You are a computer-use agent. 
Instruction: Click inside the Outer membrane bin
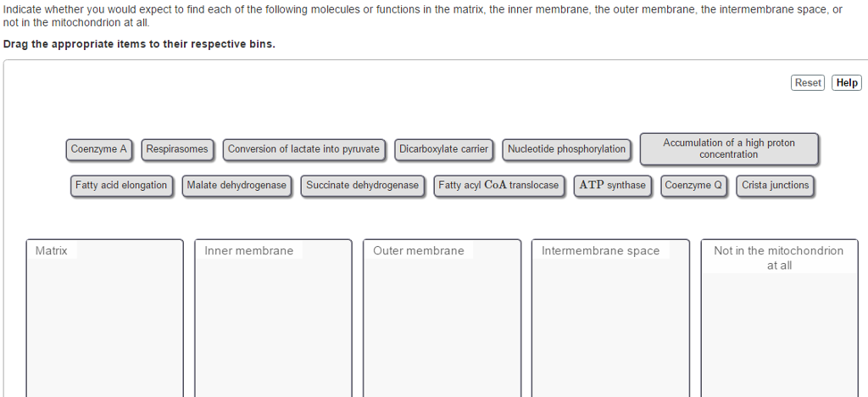442,327
